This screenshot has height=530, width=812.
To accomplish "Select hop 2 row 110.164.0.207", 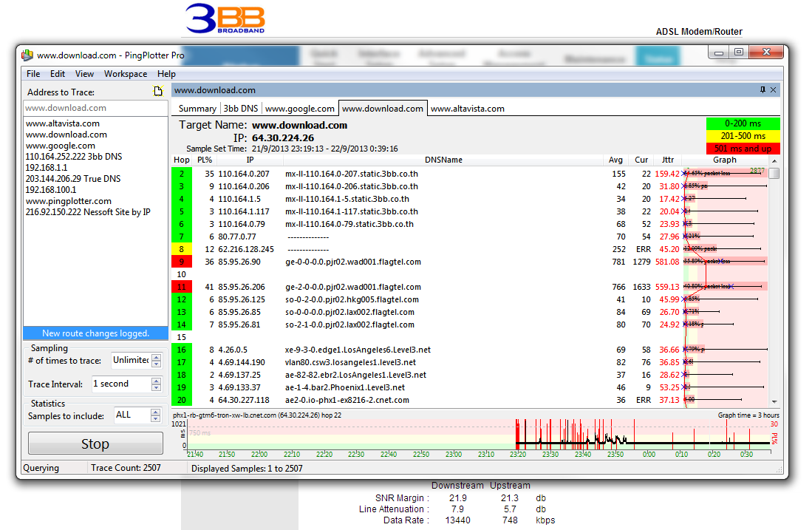I will (x=469, y=174).
